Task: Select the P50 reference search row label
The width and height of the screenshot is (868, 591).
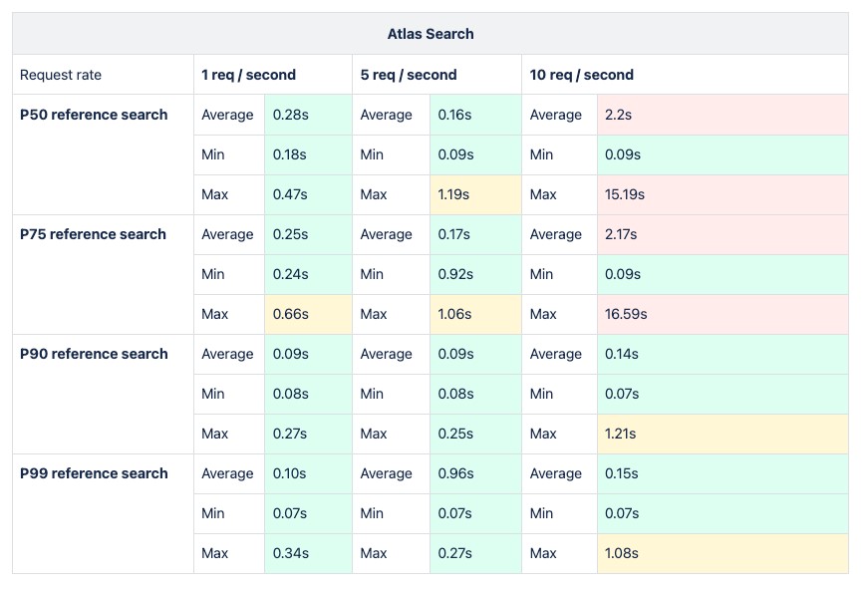Action: (x=94, y=115)
